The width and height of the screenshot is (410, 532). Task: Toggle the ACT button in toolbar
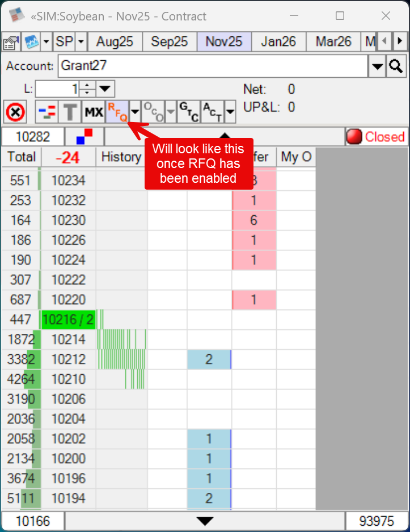pyautogui.click(x=212, y=111)
